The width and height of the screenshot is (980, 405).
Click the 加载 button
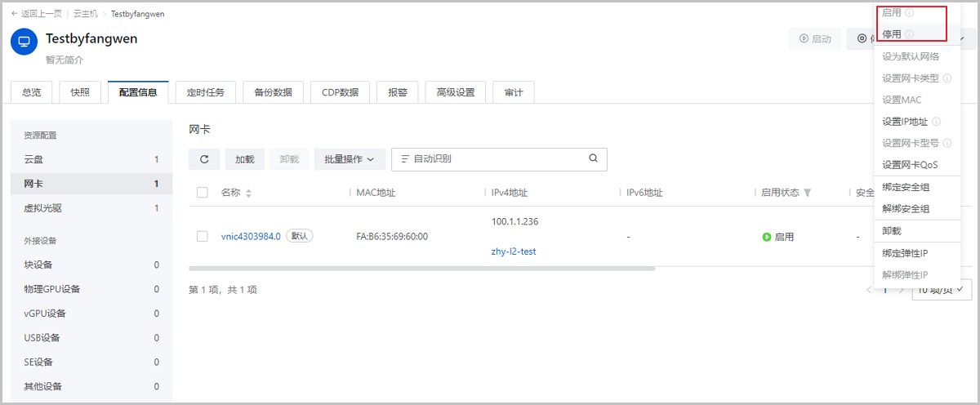245,159
